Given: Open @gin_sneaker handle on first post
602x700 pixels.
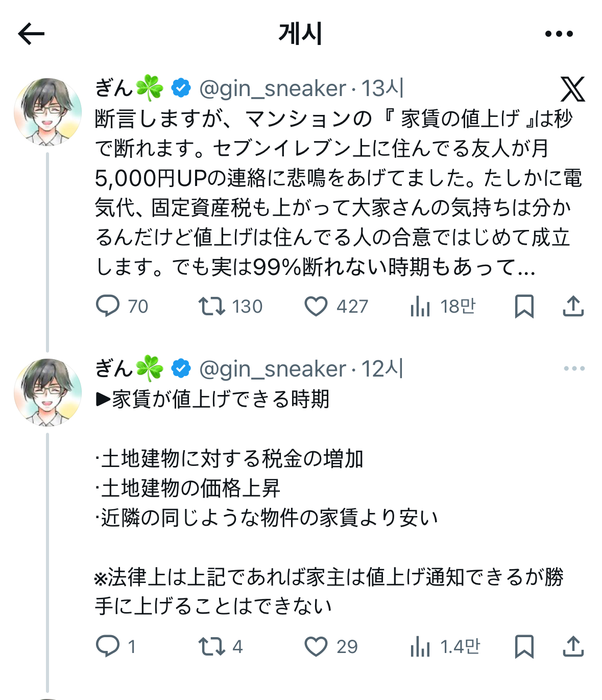Looking at the screenshot, I should 273,89.
